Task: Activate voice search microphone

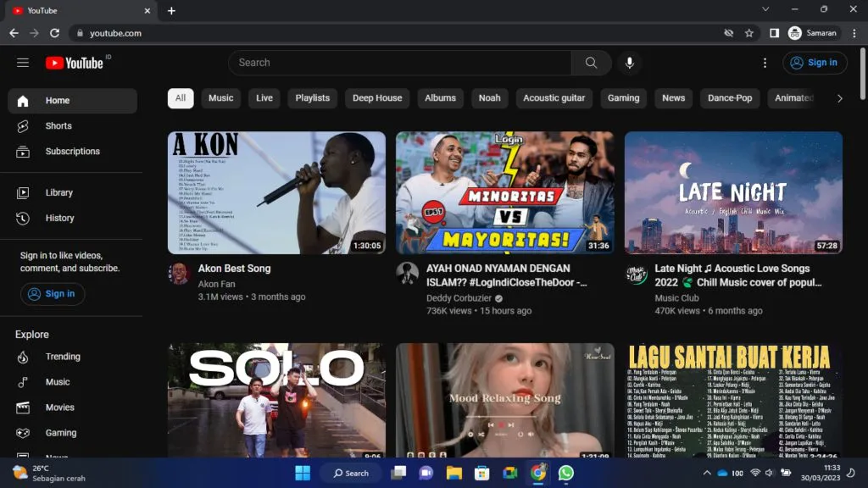Action: pyautogui.click(x=630, y=63)
